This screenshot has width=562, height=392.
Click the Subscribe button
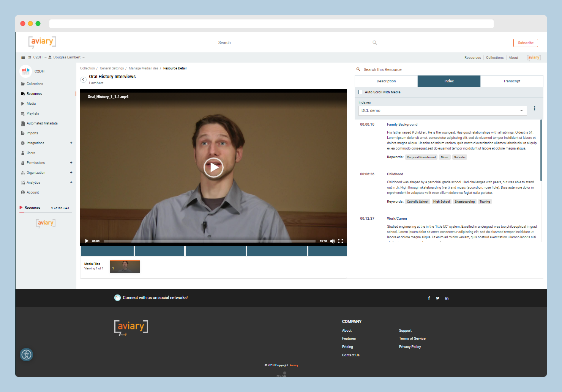pyautogui.click(x=526, y=43)
